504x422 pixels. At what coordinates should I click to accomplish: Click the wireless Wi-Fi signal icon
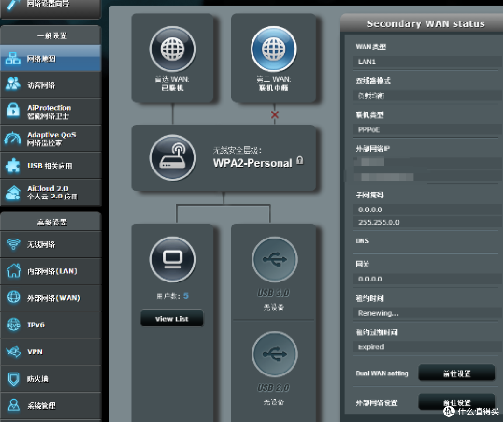click(13, 244)
